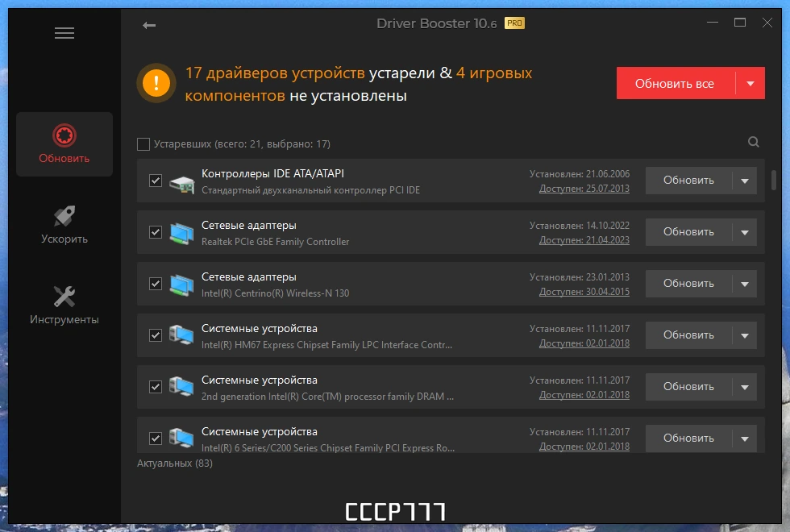The height and width of the screenshot is (532, 790).
Task: Open the search magnifier icon
Action: coord(753,142)
